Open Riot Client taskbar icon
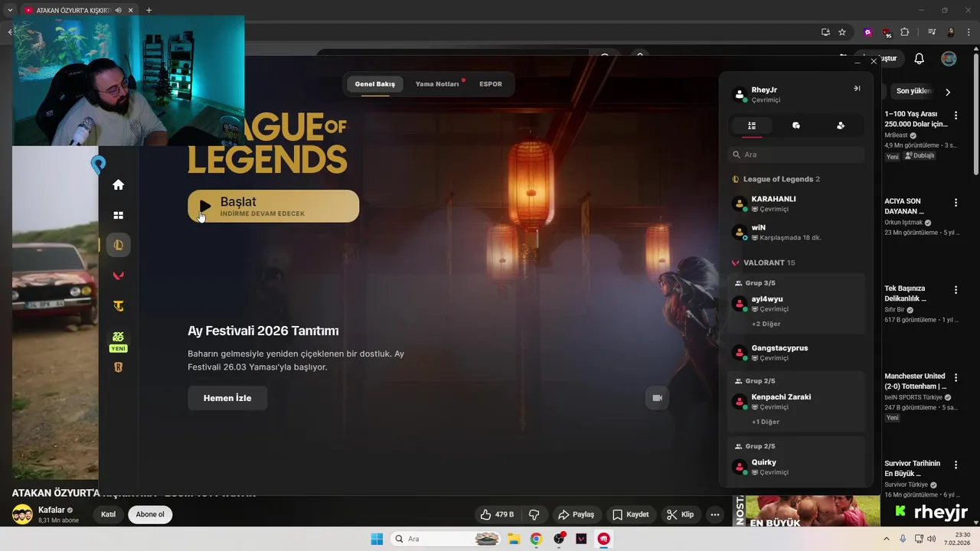The image size is (980, 551). 604,539
